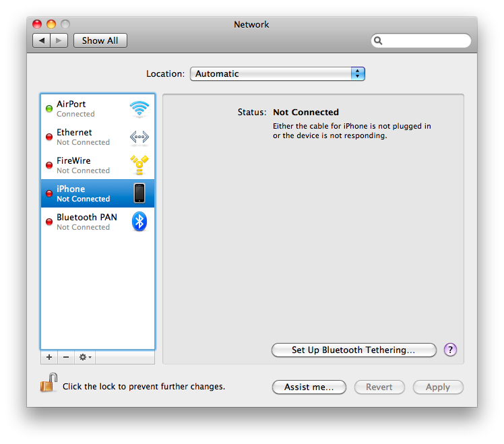The width and height of the screenshot is (504, 444).
Task: Click the search field
Action: pos(421,40)
